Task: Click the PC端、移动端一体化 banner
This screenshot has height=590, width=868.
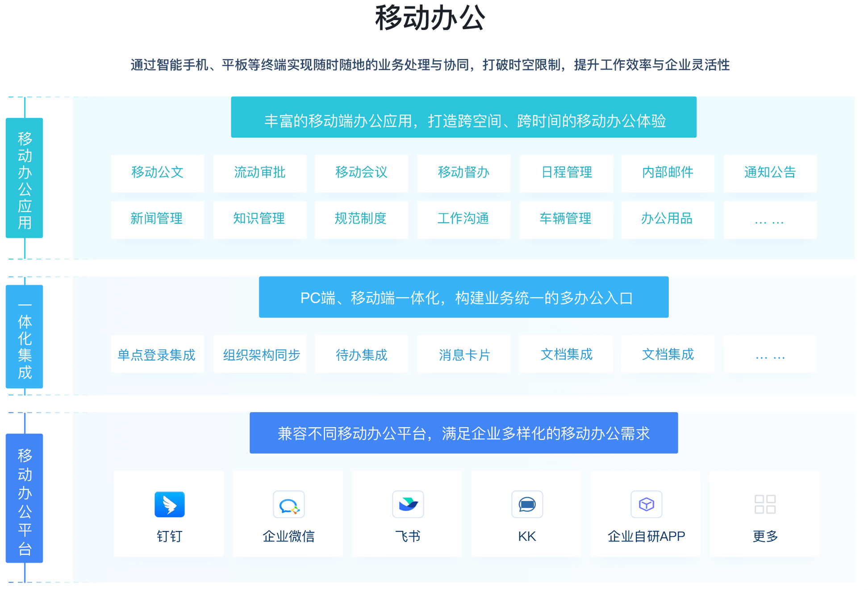Action: pos(463,297)
